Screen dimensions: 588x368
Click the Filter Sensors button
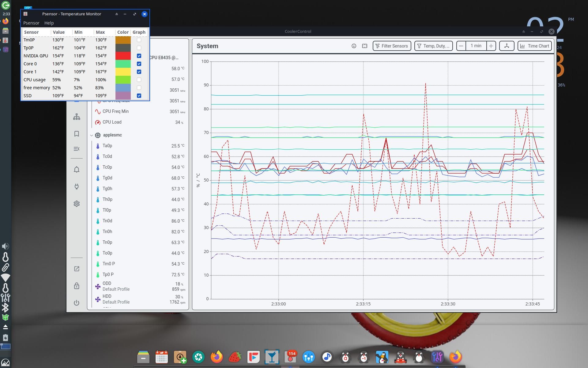[x=392, y=46]
